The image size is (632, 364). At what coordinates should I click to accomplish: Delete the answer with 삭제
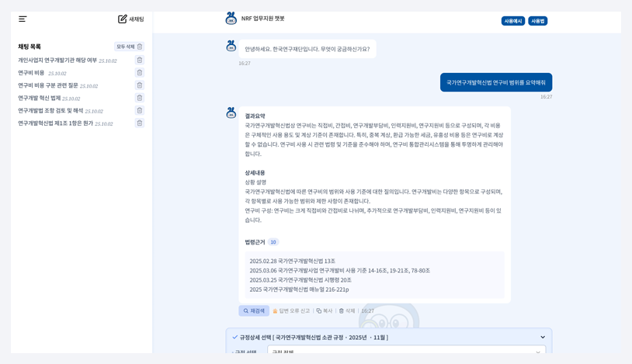(346, 310)
